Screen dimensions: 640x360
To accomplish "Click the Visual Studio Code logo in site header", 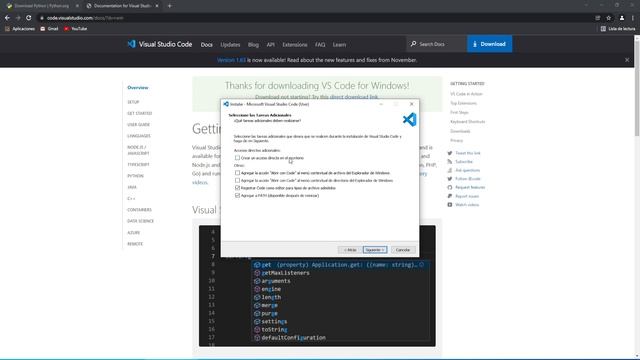I will coord(160,44).
